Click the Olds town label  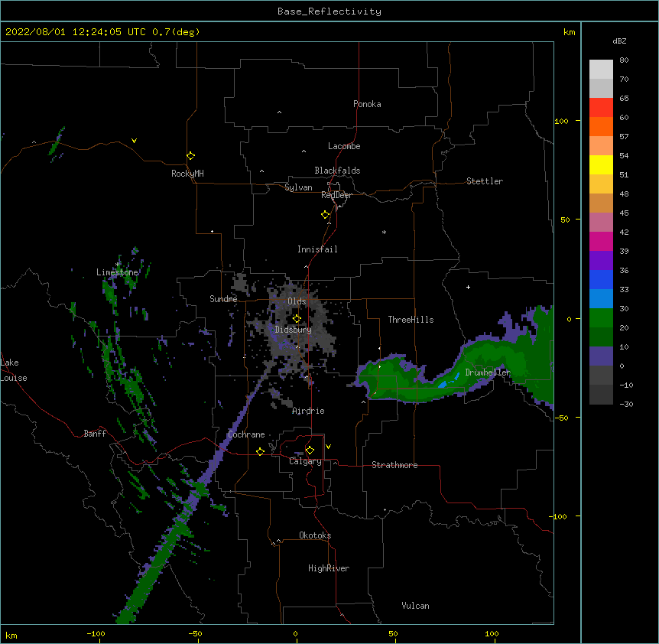click(297, 301)
